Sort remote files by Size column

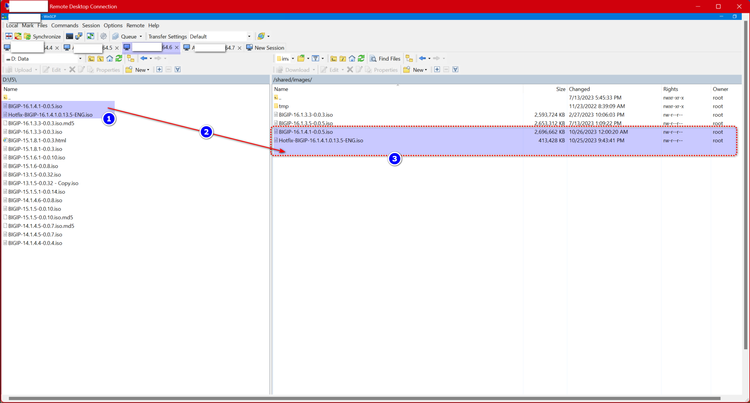[559, 89]
